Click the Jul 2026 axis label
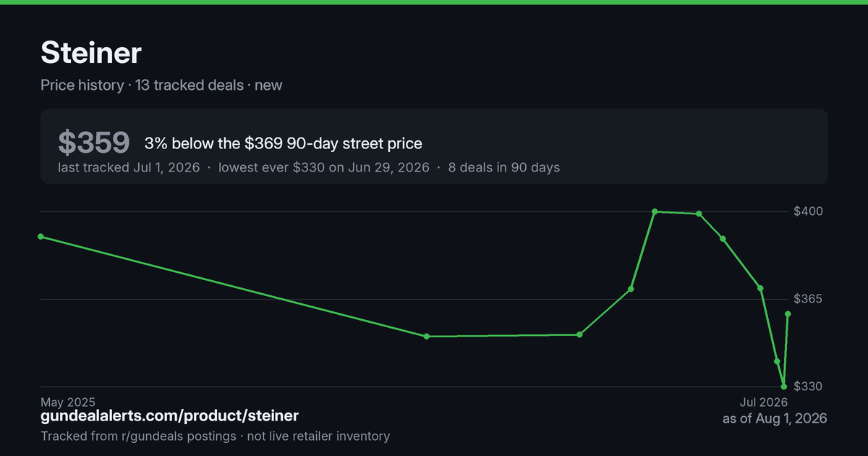The image size is (868, 456). [763, 402]
